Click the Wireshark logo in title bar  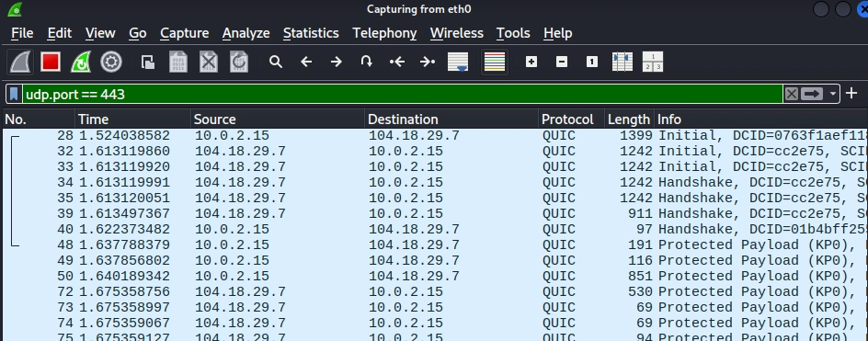coord(15,9)
